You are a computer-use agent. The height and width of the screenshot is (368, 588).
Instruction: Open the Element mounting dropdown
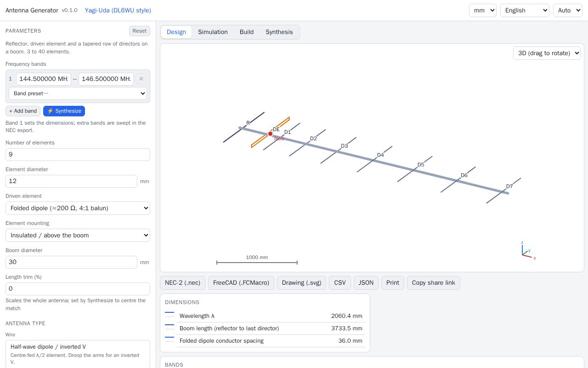pos(78,235)
